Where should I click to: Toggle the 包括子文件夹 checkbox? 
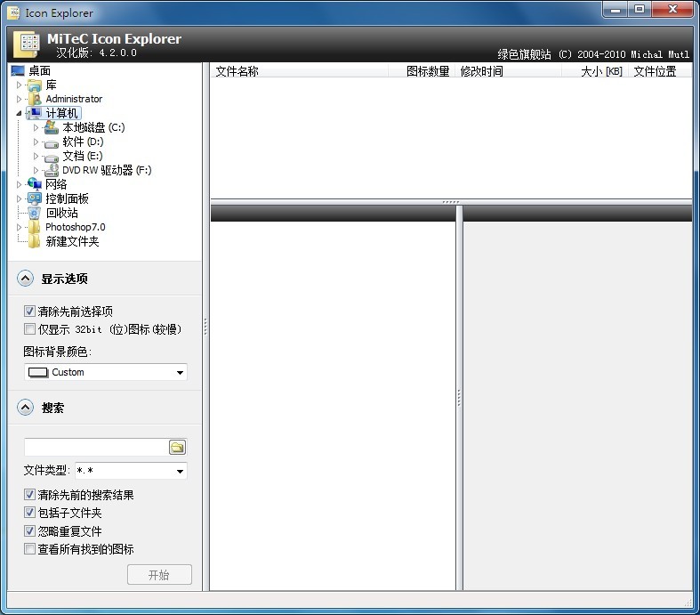[30, 513]
